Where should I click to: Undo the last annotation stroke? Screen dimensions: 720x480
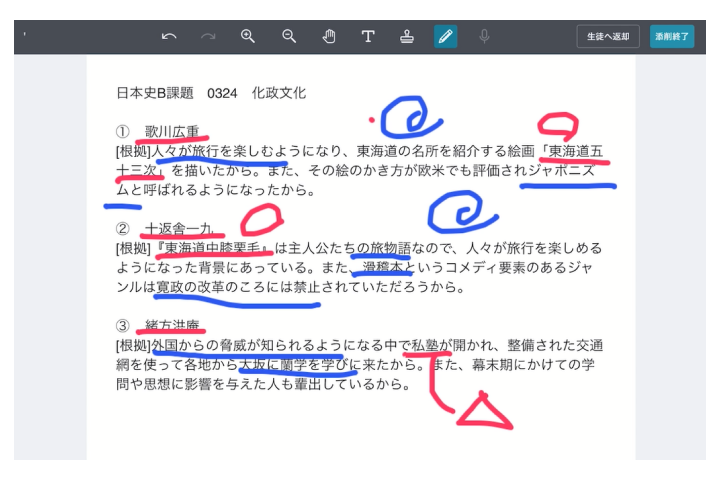pos(169,36)
